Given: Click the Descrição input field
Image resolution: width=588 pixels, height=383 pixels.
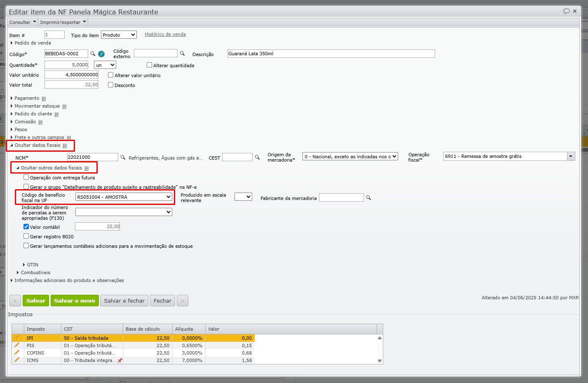Looking at the screenshot, I should click(x=331, y=54).
